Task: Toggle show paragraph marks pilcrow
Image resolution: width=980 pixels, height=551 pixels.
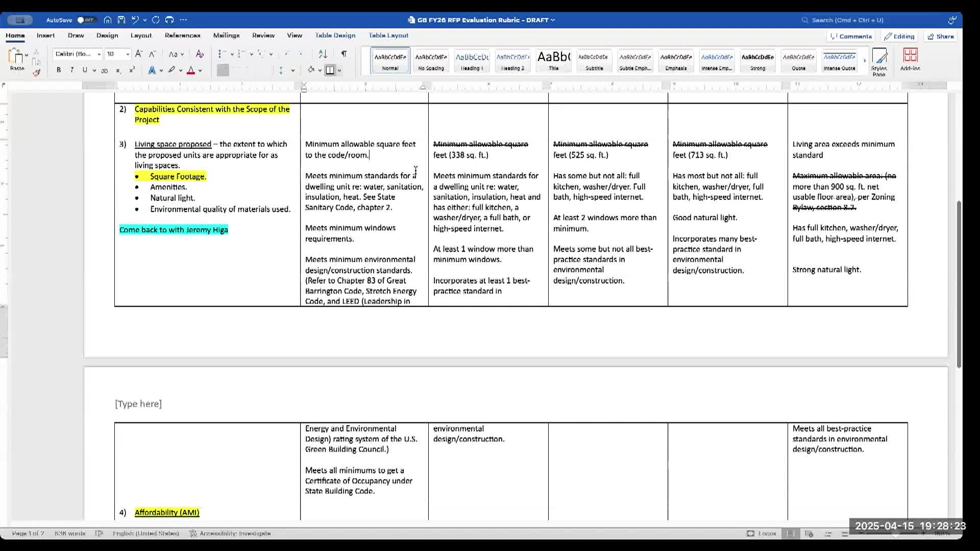Action: [x=344, y=54]
